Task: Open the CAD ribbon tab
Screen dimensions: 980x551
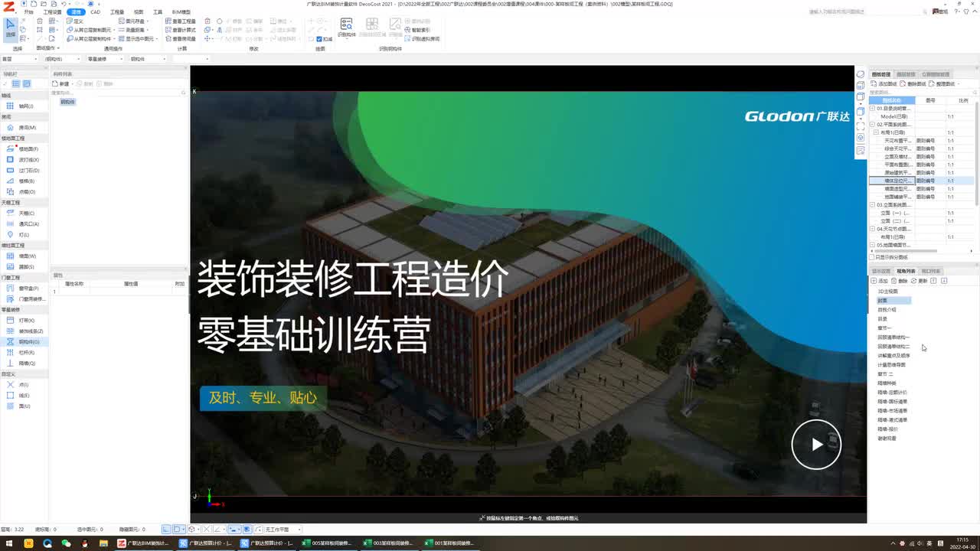Action: pyautogui.click(x=96, y=12)
